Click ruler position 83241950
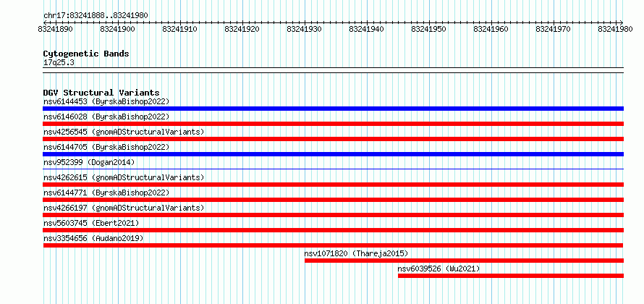The image size is (644, 304). pyautogui.click(x=429, y=29)
